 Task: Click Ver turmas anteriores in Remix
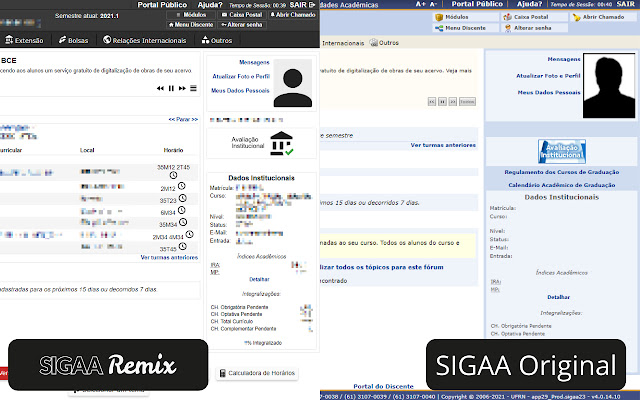pyautogui.click(x=169, y=258)
